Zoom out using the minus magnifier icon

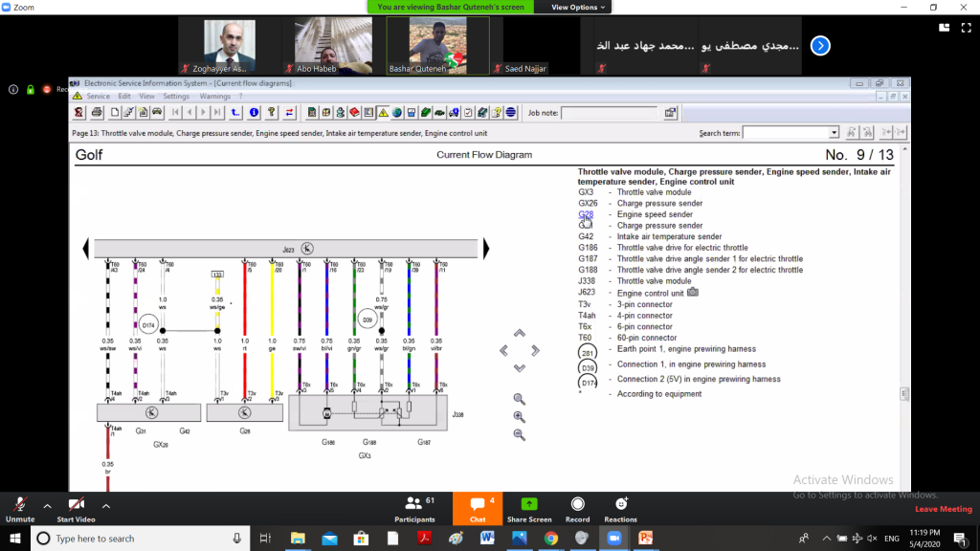[519, 435]
